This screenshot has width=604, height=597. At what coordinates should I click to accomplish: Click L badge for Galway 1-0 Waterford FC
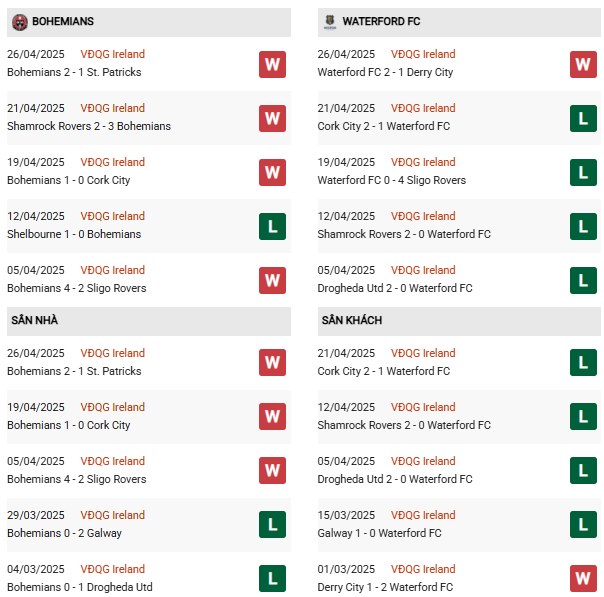[583, 524]
